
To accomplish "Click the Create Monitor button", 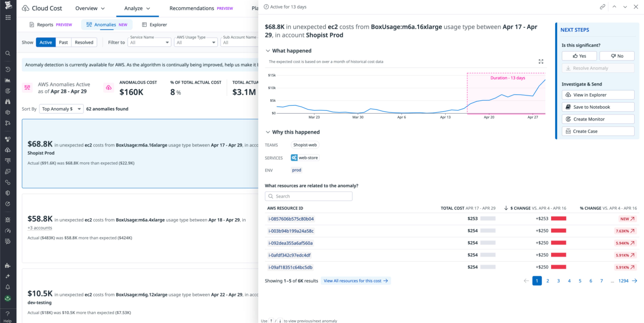I will pos(598,119).
